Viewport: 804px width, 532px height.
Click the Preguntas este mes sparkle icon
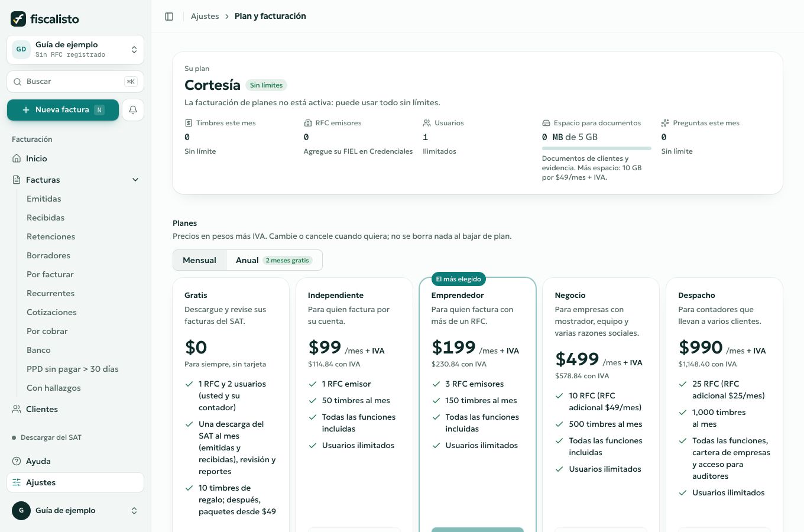[665, 123]
